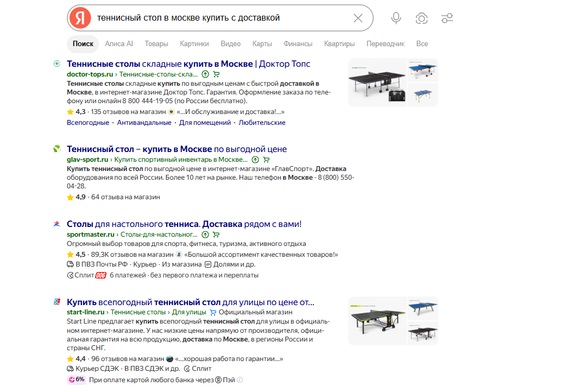Open Купить всепогодный теннисный стол Start Line title
This screenshot has width=573, height=392.
click(x=191, y=302)
